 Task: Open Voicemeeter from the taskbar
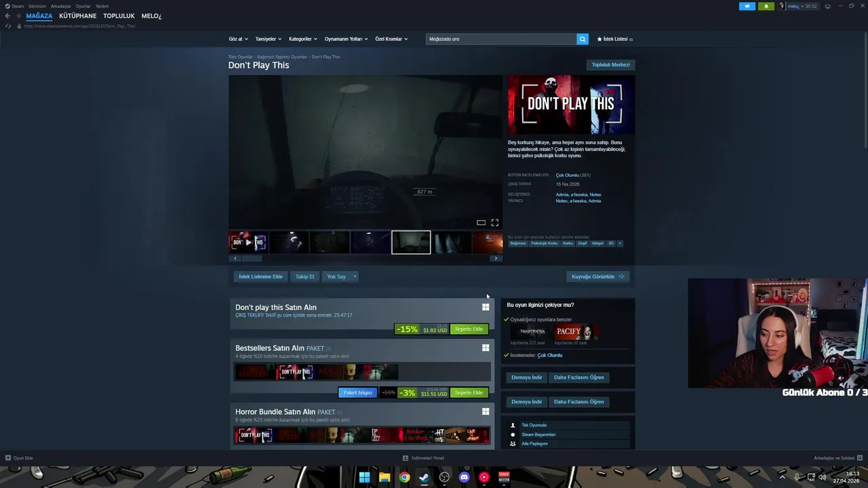(504, 477)
